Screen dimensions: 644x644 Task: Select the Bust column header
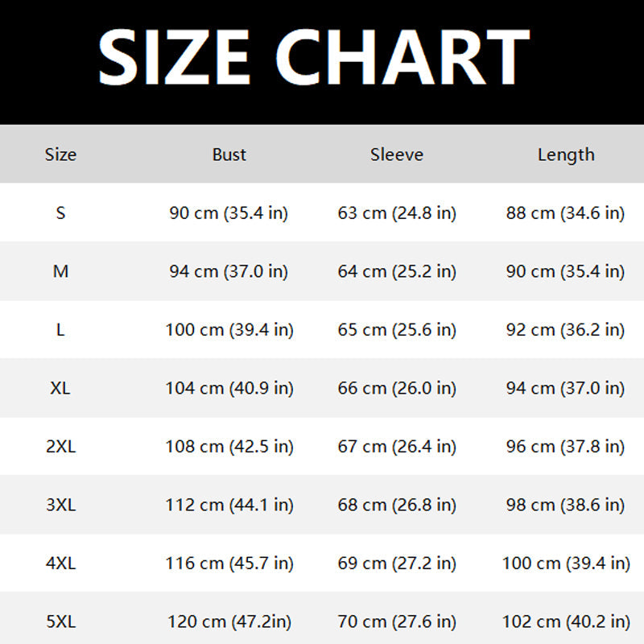click(x=229, y=155)
